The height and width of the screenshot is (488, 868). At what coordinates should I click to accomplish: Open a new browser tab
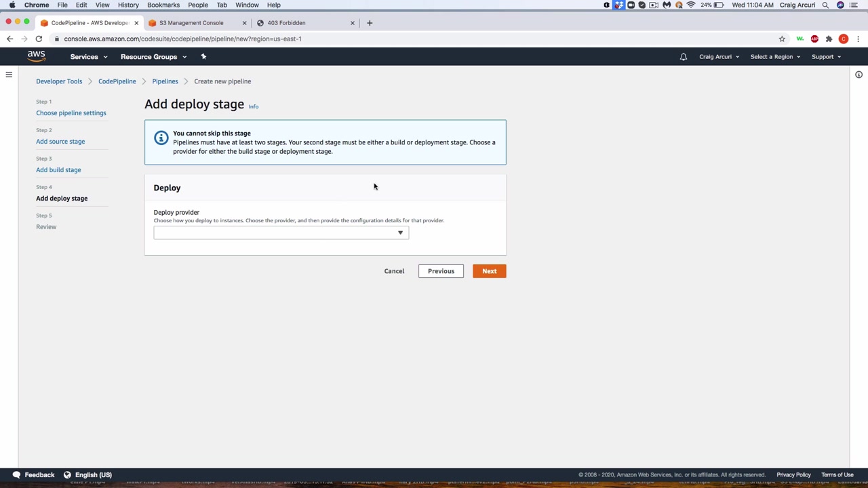[370, 23]
